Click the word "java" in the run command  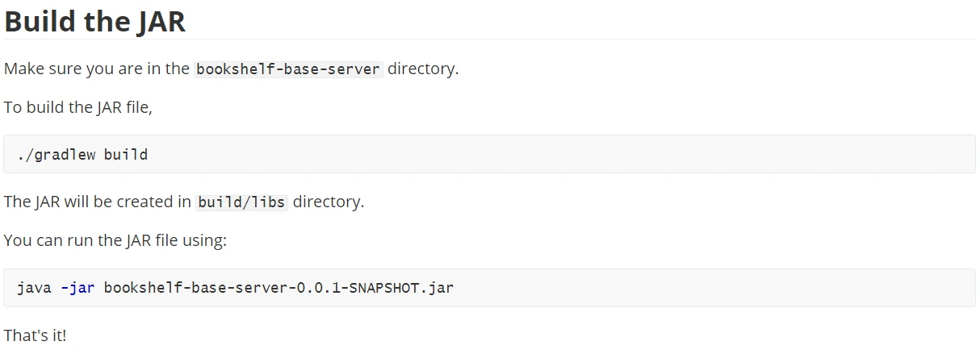(35, 287)
